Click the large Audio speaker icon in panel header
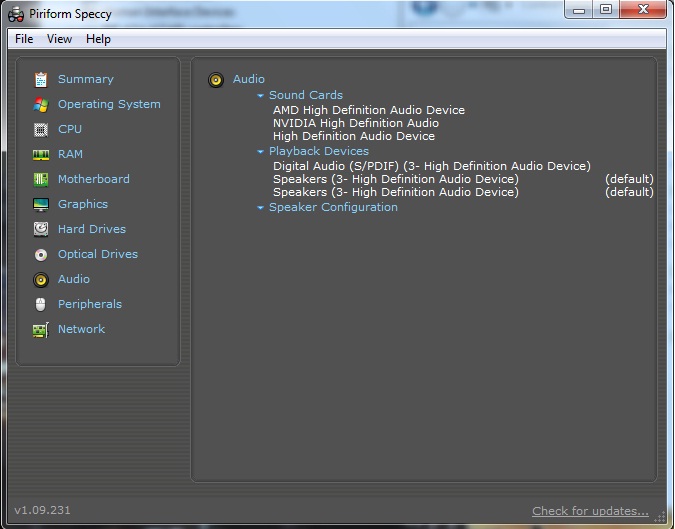This screenshot has height=529, width=675. (216, 80)
